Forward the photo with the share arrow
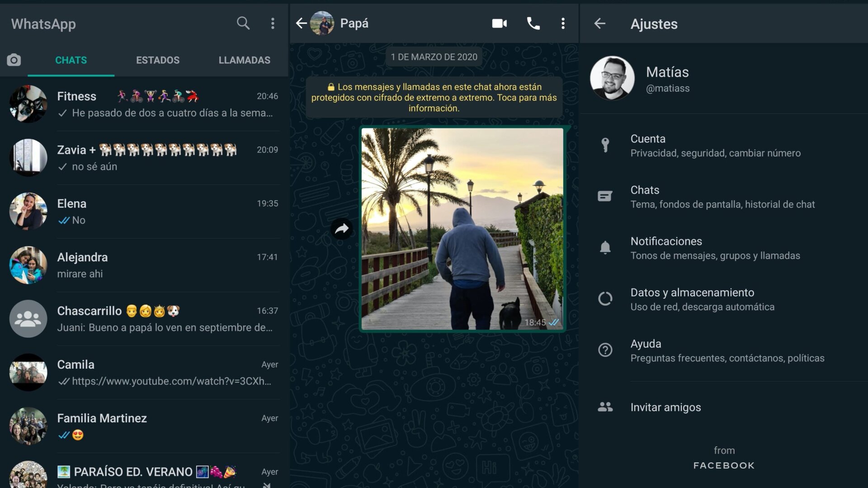Viewport: 868px width, 488px height. [x=342, y=229]
